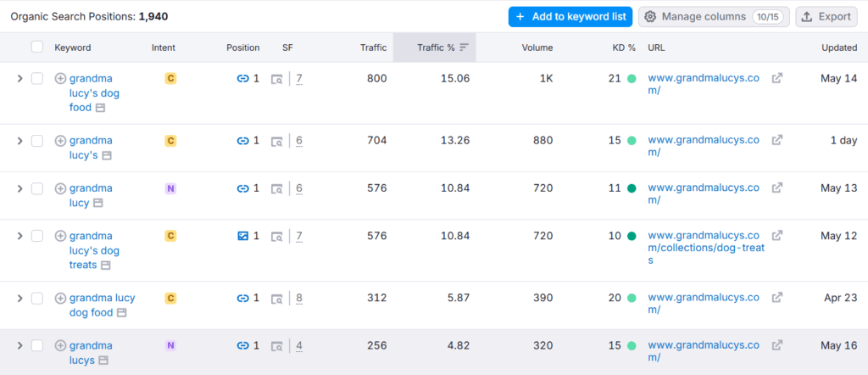Sort by Position column header
The width and height of the screenshot is (868, 375).
point(243,48)
